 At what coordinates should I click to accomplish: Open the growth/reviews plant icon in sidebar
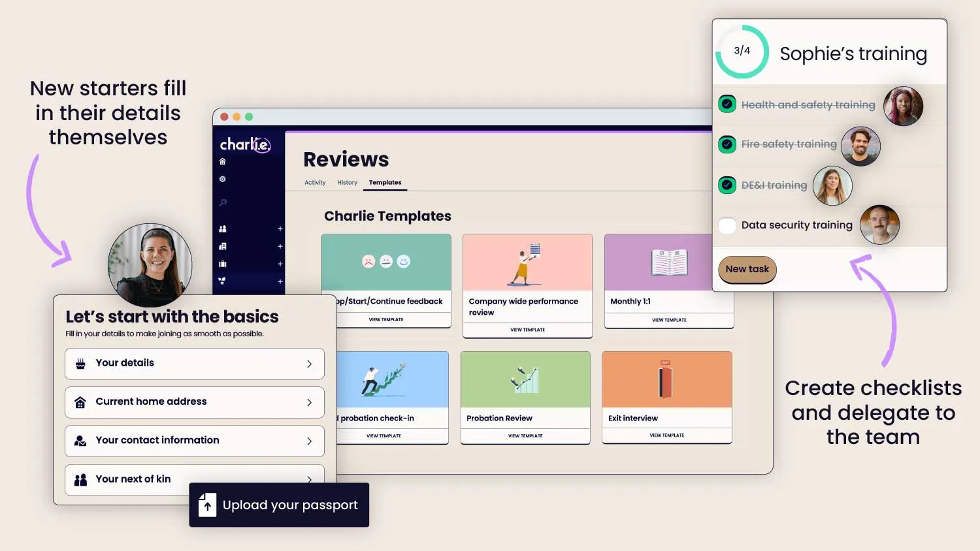(x=222, y=281)
